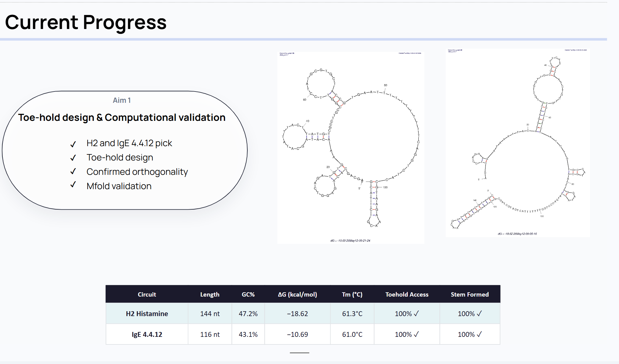Select the H2 Mfold structure image

(x=518, y=142)
